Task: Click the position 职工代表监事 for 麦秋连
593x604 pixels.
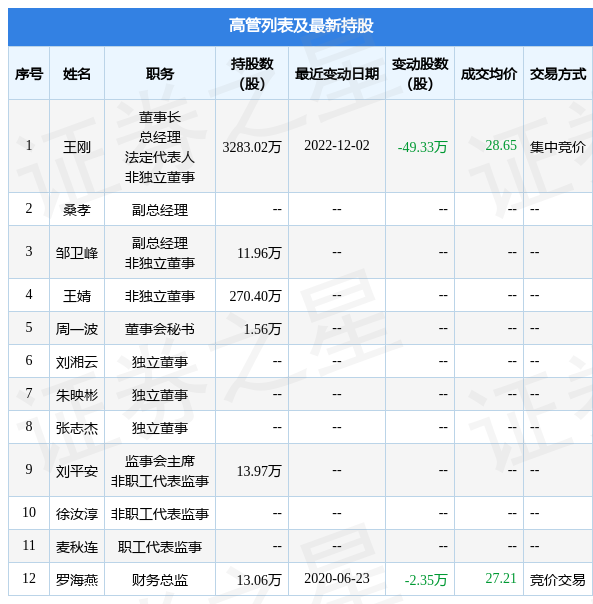Action: pyautogui.click(x=160, y=547)
